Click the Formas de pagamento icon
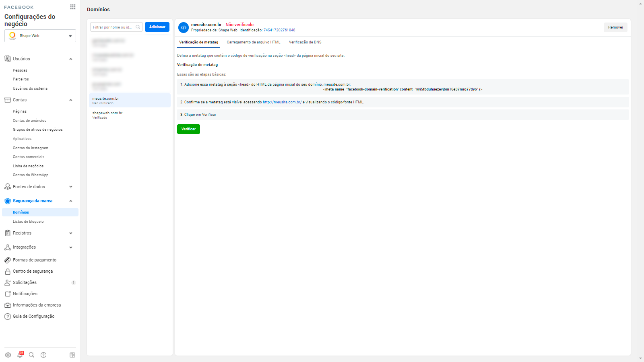The image size is (644, 362). [x=8, y=260]
